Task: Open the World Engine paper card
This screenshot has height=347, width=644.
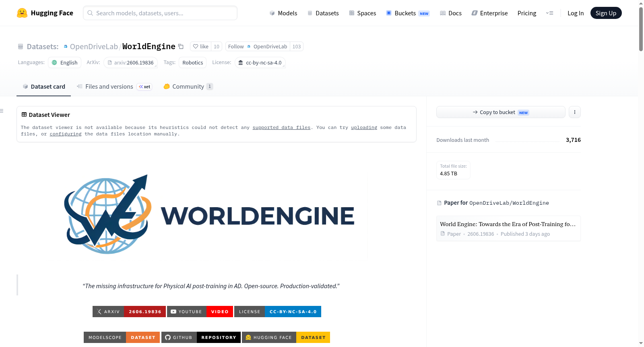Action: (x=508, y=229)
